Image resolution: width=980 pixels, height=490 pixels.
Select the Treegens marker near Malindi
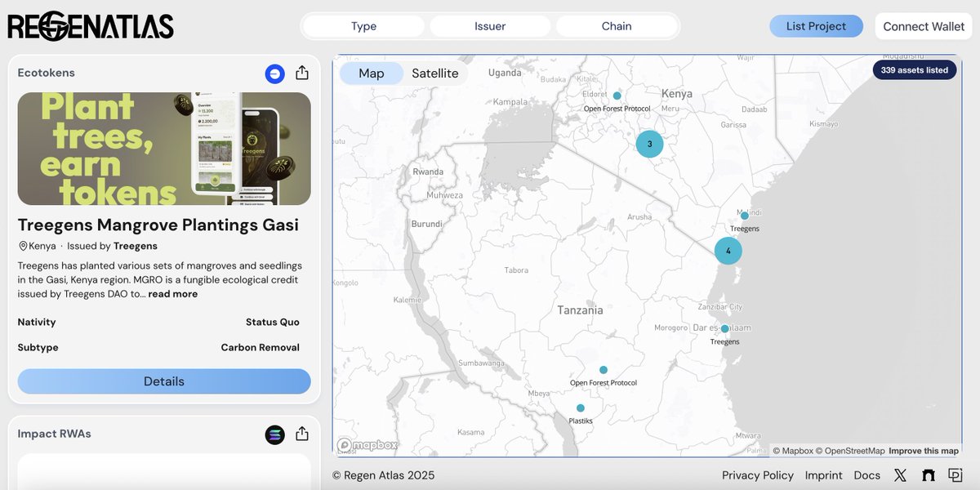(745, 216)
